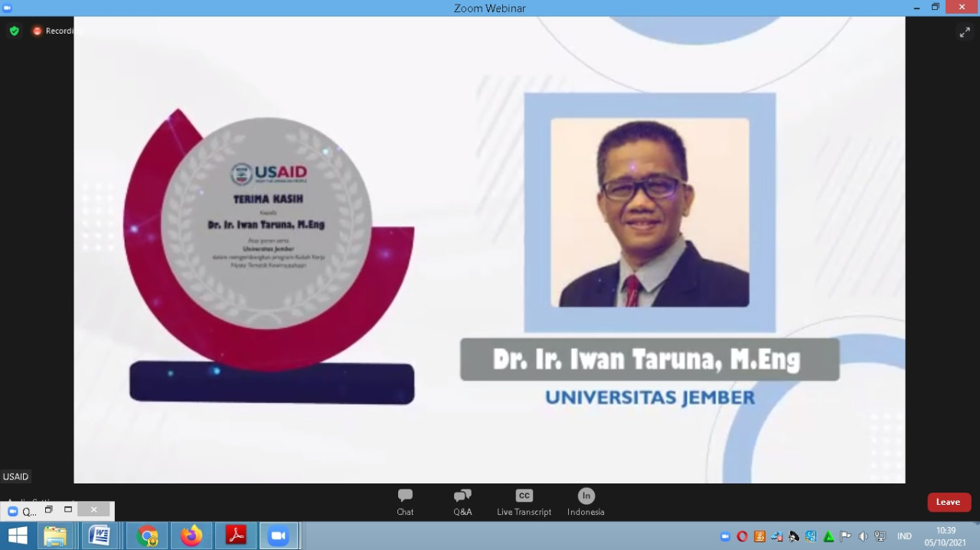Switch to Microsoft Word on the taskbar

[x=100, y=535]
